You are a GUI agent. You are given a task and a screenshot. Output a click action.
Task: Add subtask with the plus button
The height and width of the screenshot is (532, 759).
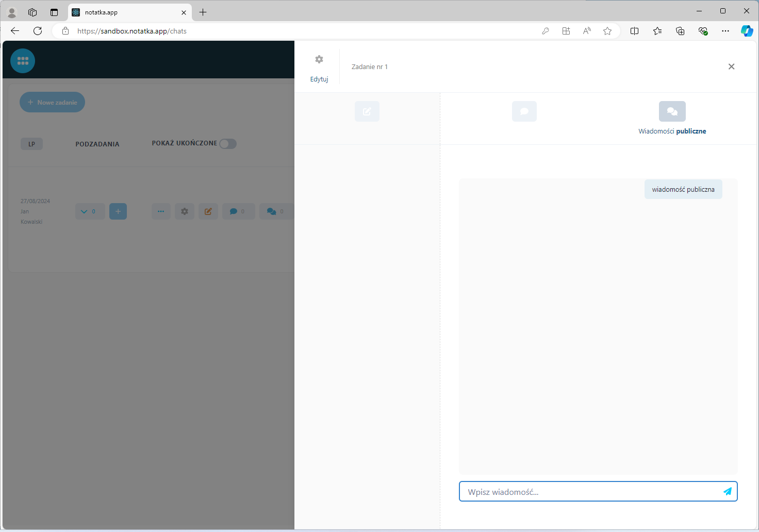[x=118, y=211]
